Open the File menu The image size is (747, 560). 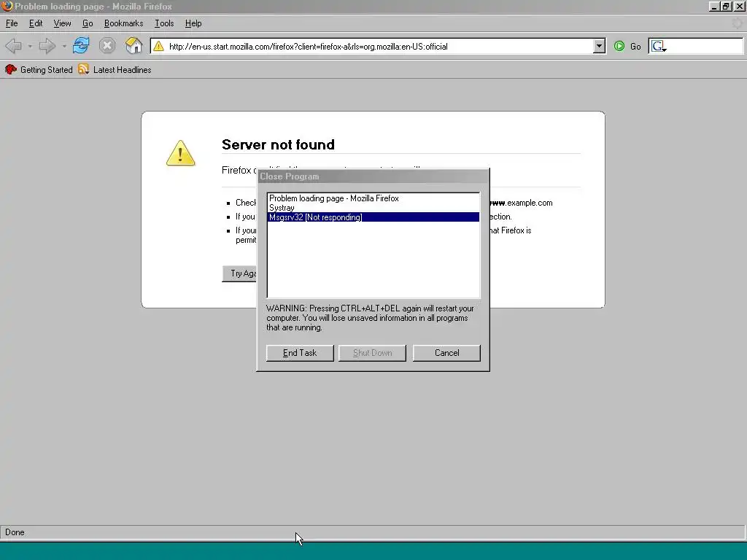pyautogui.click(x=12, y=23)
